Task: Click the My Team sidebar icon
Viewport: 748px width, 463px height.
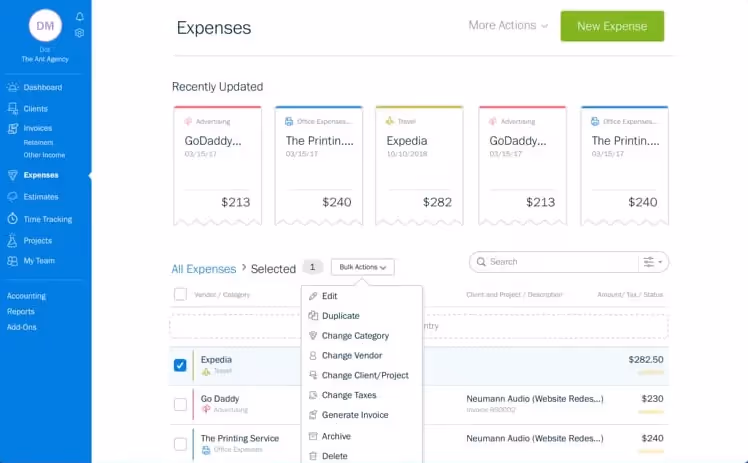Action: [12, 261]
